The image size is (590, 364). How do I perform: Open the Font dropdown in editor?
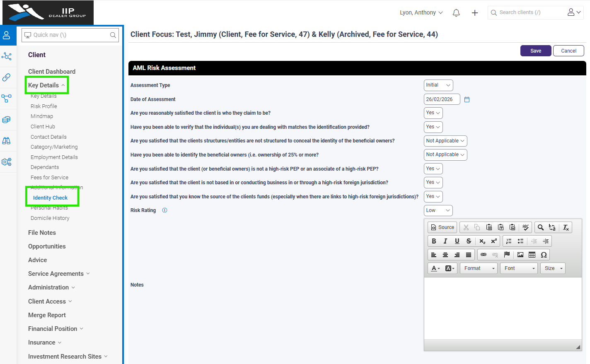(519, 268)
